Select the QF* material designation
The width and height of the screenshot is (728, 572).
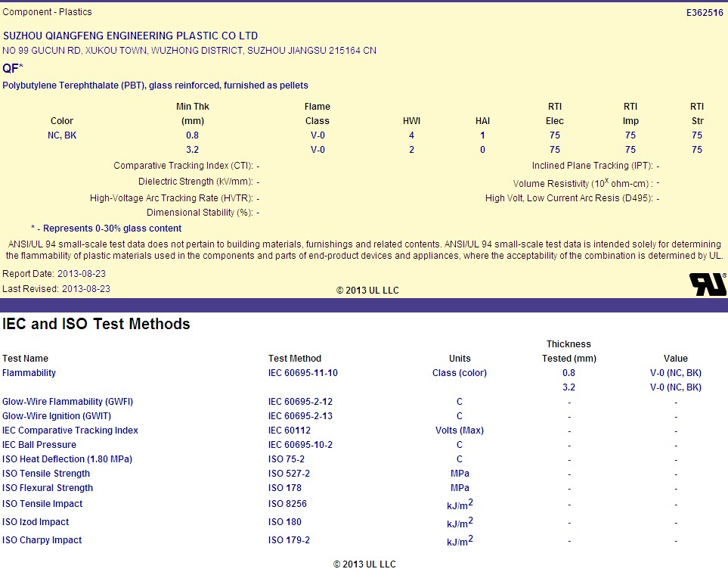pos(13,68)
